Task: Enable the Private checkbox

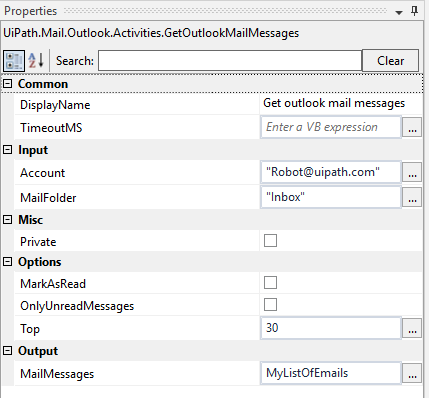Action: click(270, 240)
